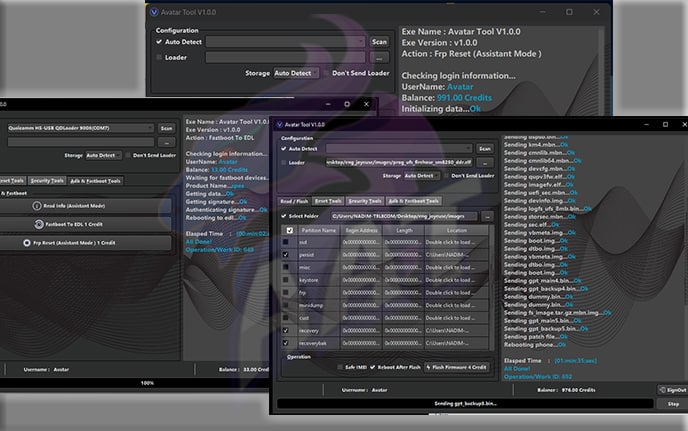Viewport: 688px width, 431px height.
Task: Enable Loader checkbox in the front window
Action: (x=283, y=163)
